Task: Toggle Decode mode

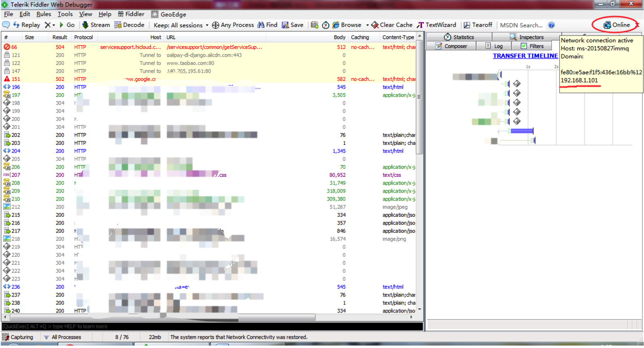Action: click(x=129, y=25)
